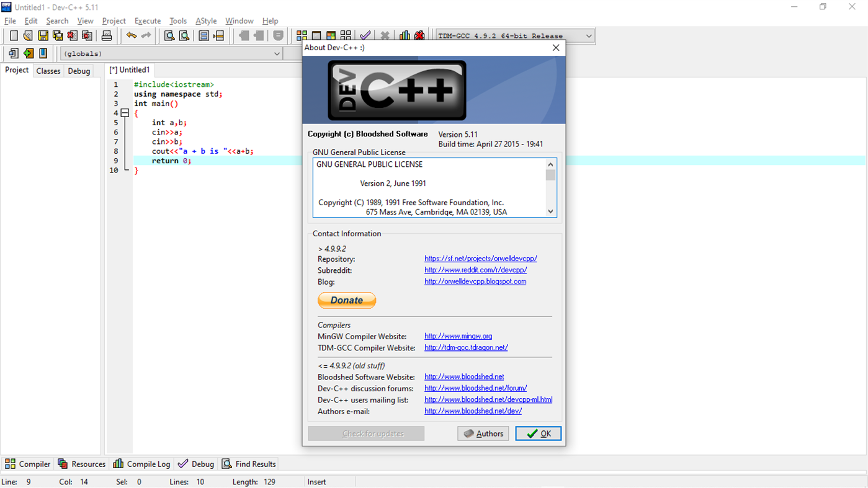Click the Compile and Run icon
868x488 pixels.
pyautogui.click(x=331, y=36)
